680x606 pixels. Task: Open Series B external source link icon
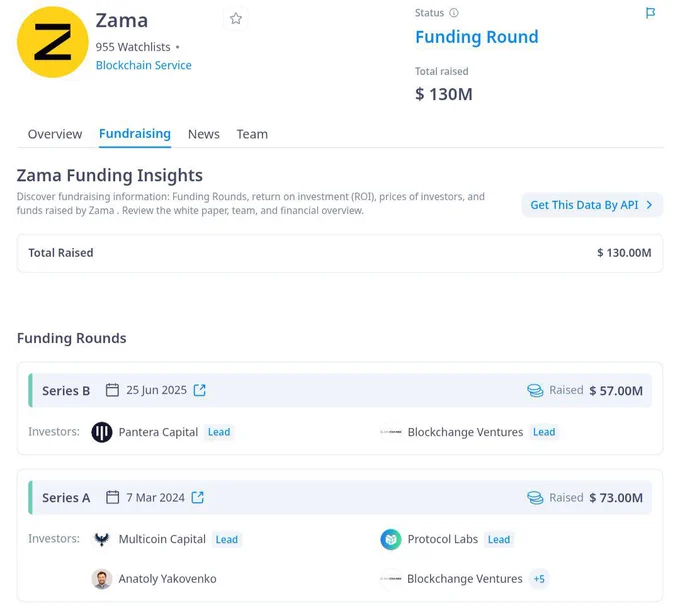pyautogui.click(x=199, y=390)
